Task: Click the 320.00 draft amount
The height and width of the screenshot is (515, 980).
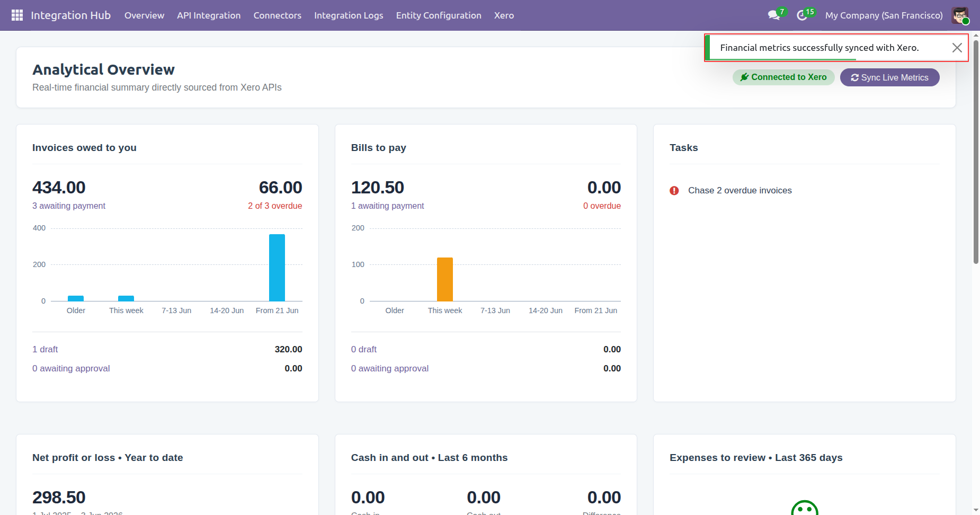Action: [x=288, y=349]
